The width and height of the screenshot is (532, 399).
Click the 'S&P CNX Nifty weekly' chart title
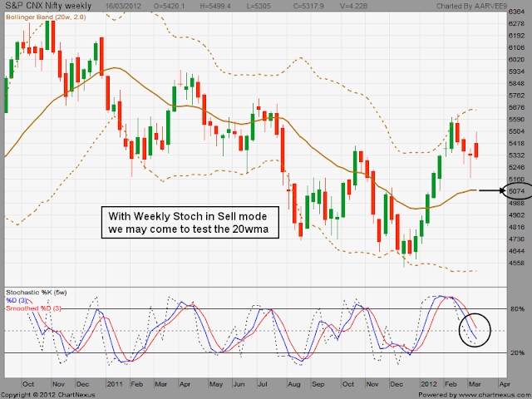(48, 6)
